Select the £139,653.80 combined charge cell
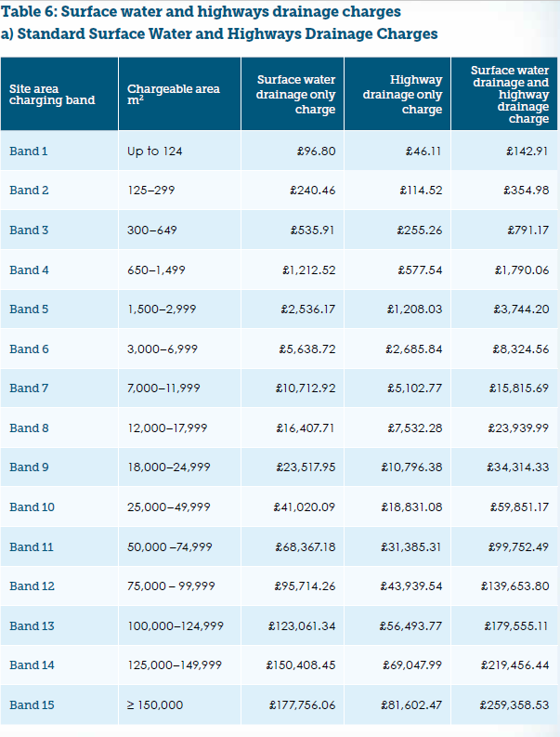The width and height of the screenshot is (560, 737). [514, 586]
